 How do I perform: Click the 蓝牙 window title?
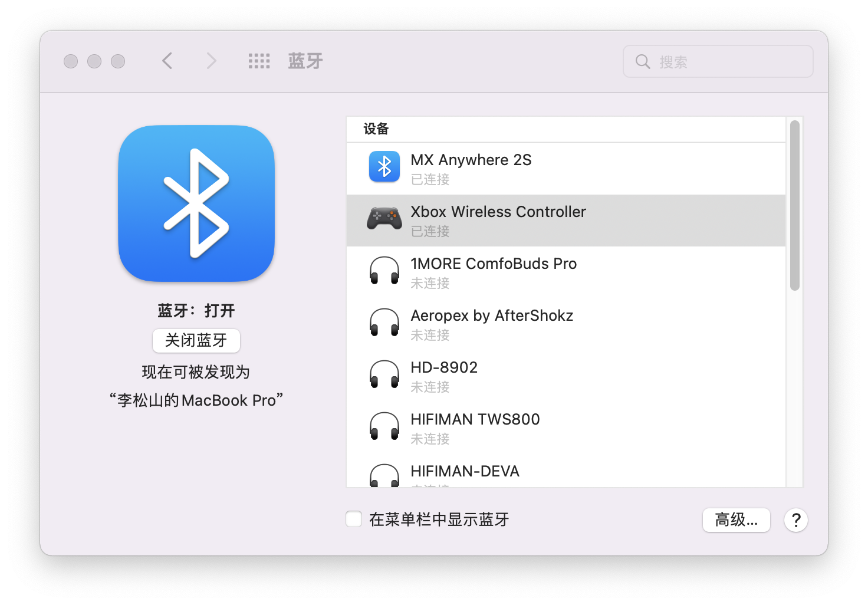click(x=305, y=61)
